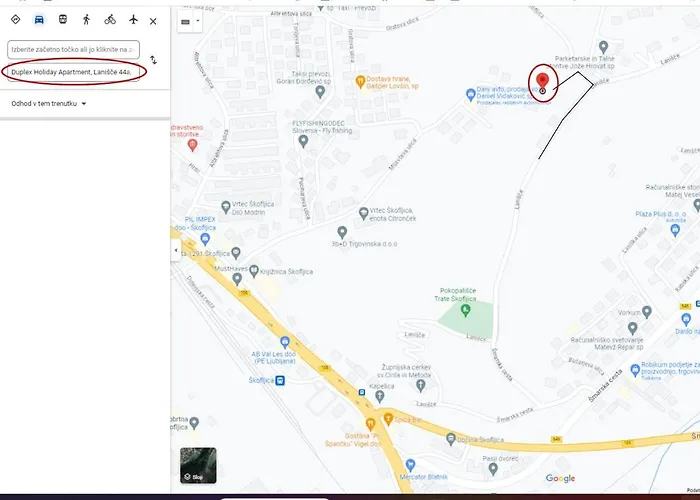Open Vrtec Škofljica Citronček place marker
Image resolution: width=700 pixels, height=500 pixels.
pos(364,213)
